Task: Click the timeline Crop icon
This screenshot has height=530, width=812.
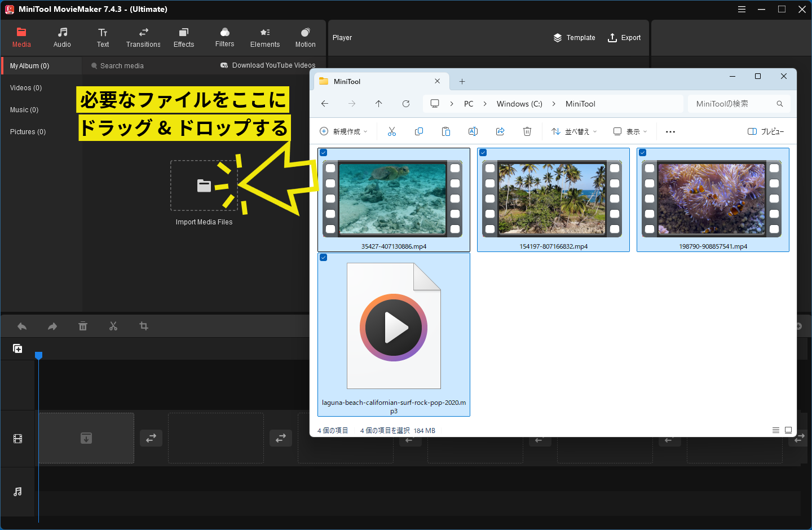Action: (x=144, y=326)
